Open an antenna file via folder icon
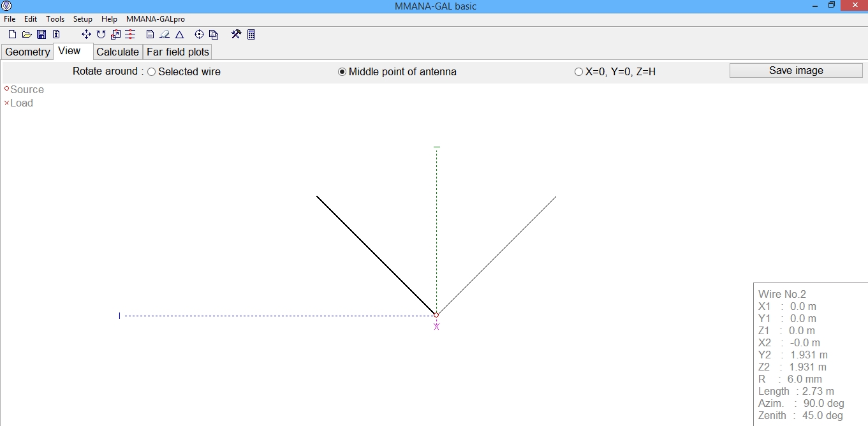The width and height of the screenshot is (868, 426). click(x=27, y=34)
